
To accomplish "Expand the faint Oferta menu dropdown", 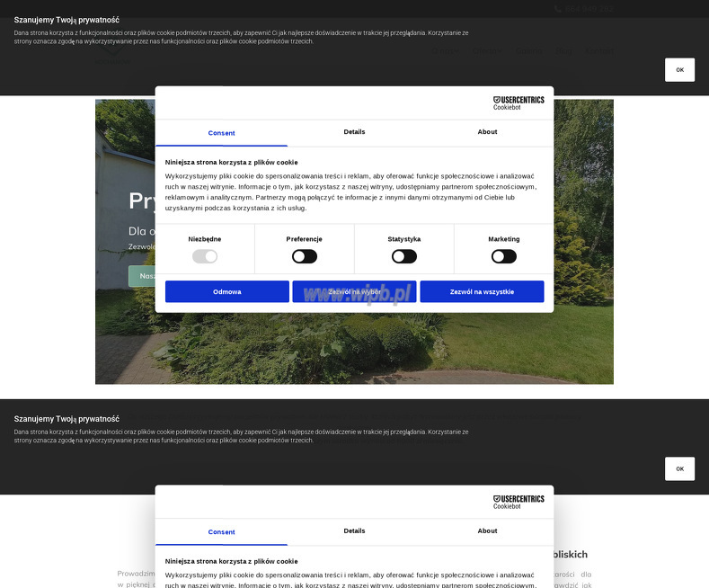I will [x=487, y=51].
